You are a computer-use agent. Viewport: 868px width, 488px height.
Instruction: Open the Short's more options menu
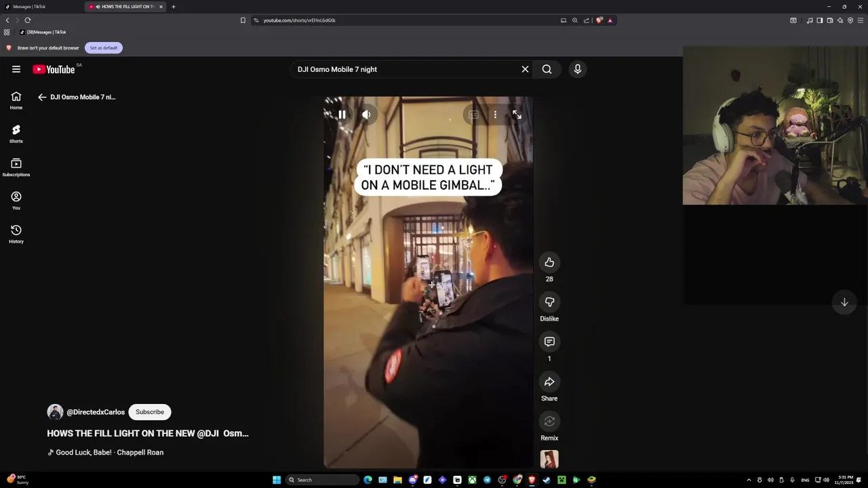click(x=495, y=115)
